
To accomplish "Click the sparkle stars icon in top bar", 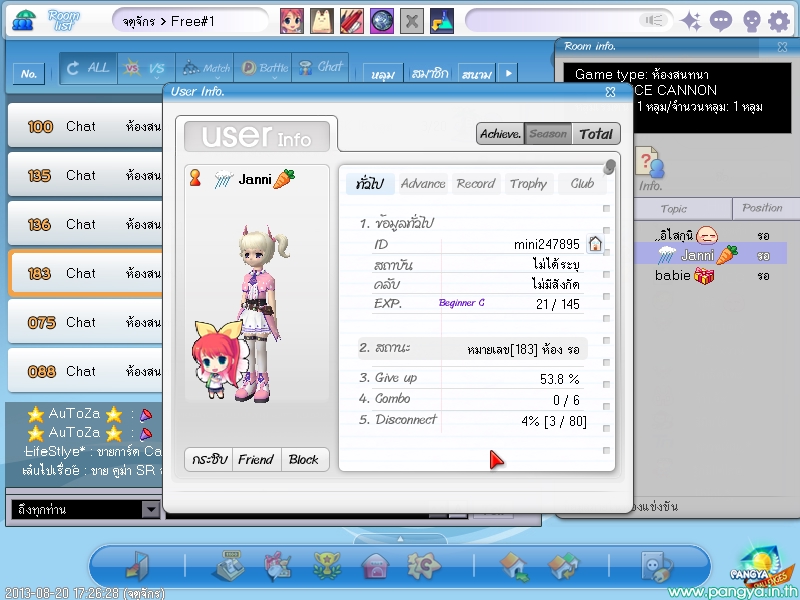I will [692, 21].
